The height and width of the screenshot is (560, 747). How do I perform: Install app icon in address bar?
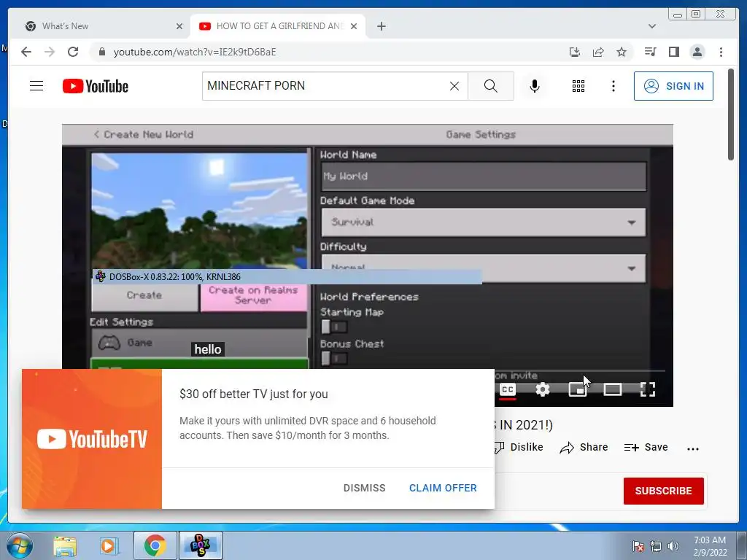coord(575,52)
